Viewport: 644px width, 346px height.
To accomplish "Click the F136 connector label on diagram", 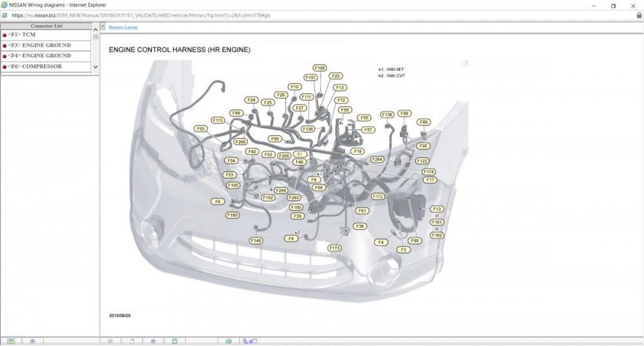I will point(308,129).
